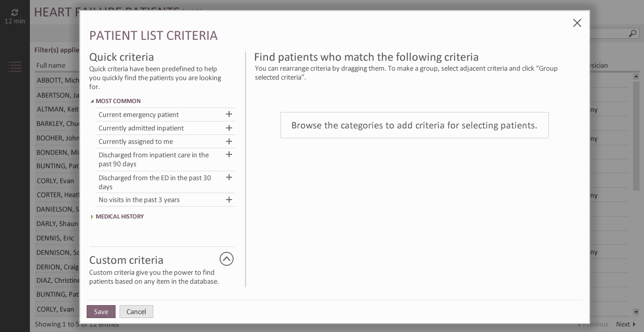Add No visits in past 3 years

click(229, 200)
